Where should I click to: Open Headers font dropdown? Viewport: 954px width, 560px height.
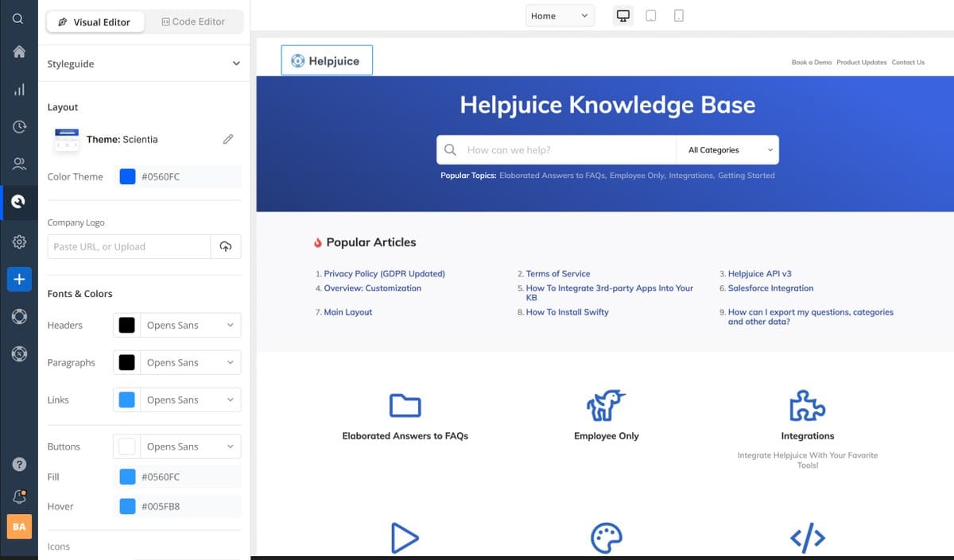[x=191, y=325]
